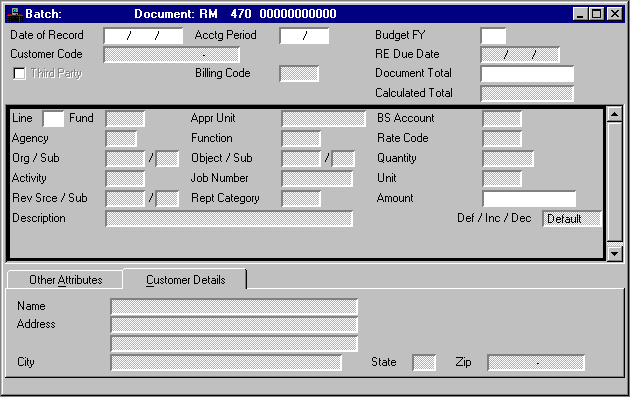Select the Job Number field
This screenshot has height=397, width=630.
317,179
